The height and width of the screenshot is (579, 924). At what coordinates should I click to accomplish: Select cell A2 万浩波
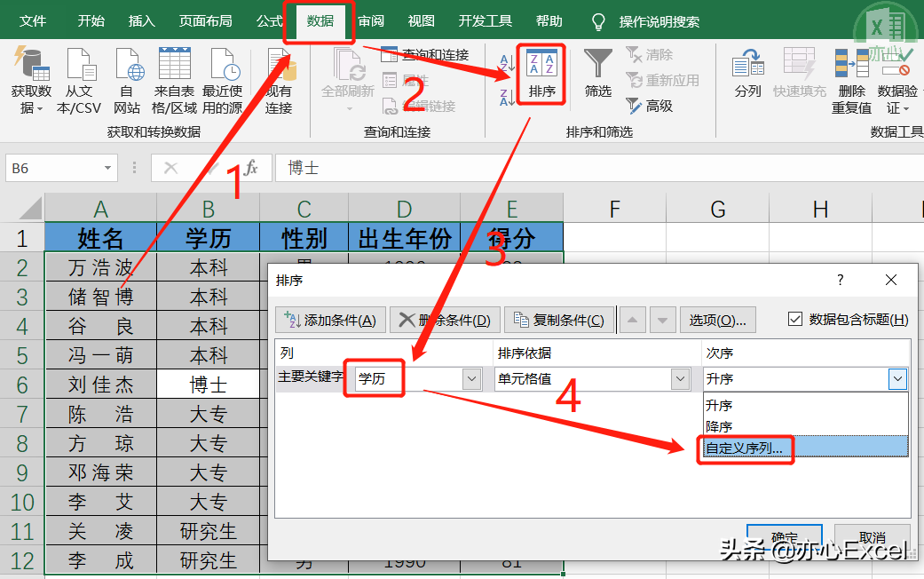(101, 267)
